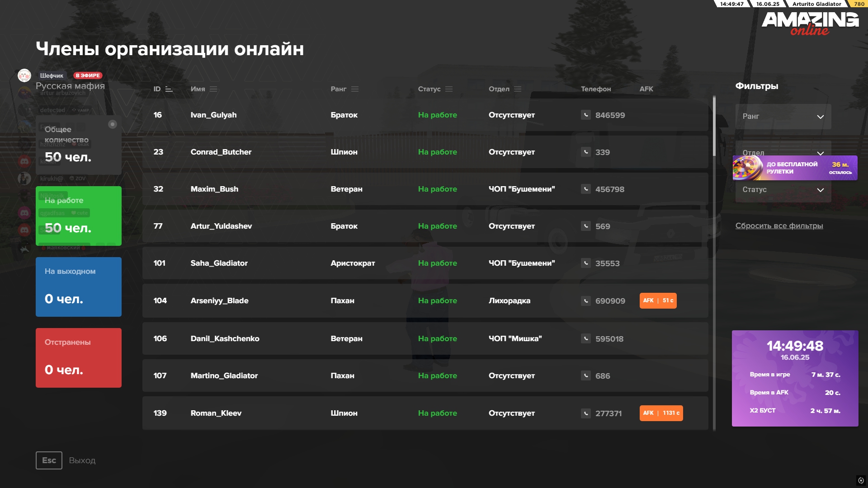868x488 pixels.
Task: Click the sort icon next to Статус
Action: [449, 89]
